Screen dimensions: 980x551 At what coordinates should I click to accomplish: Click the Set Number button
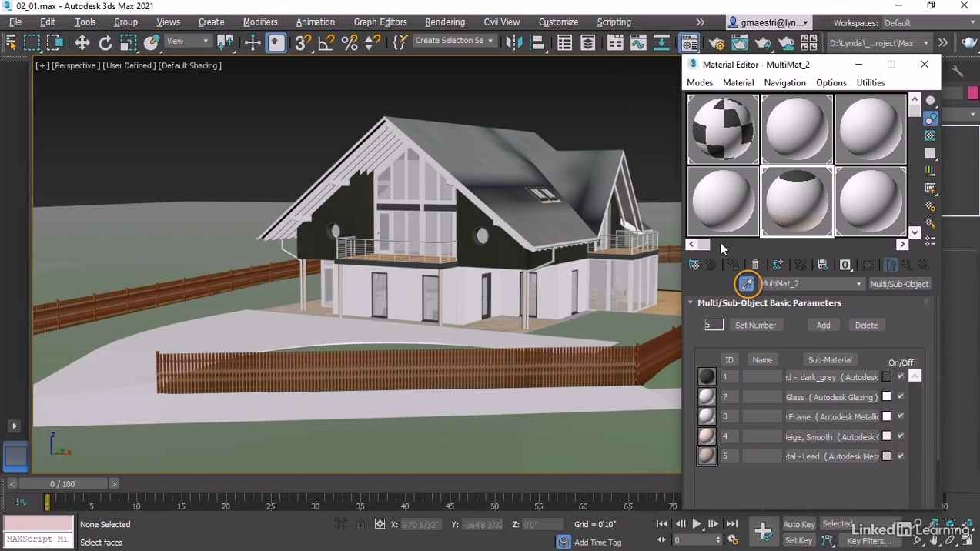754,326
